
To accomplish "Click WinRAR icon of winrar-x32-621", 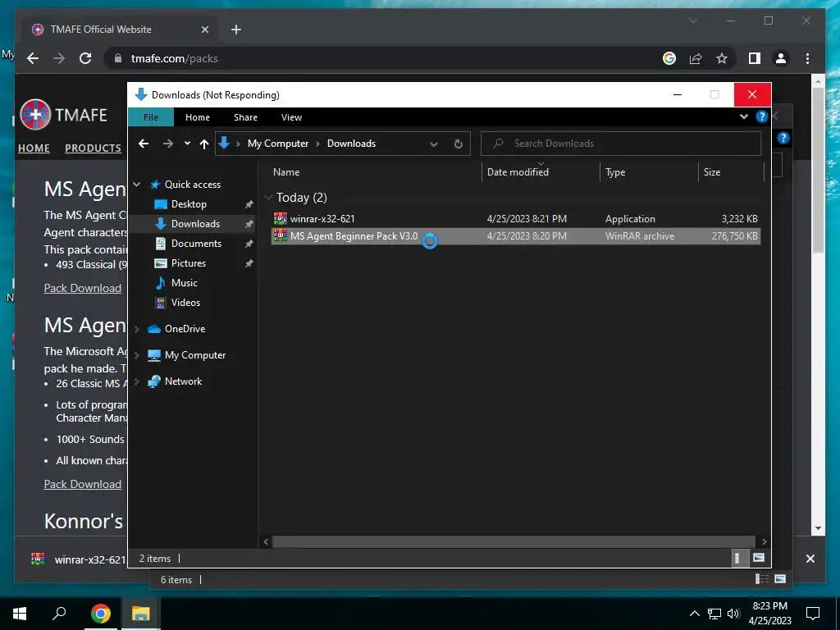I will pos(281,218).
